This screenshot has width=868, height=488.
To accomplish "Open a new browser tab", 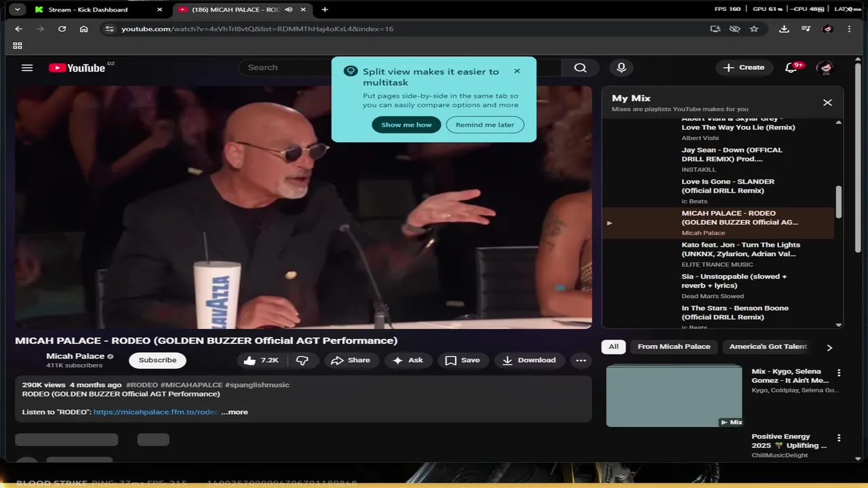I will (x=325, y=9).
